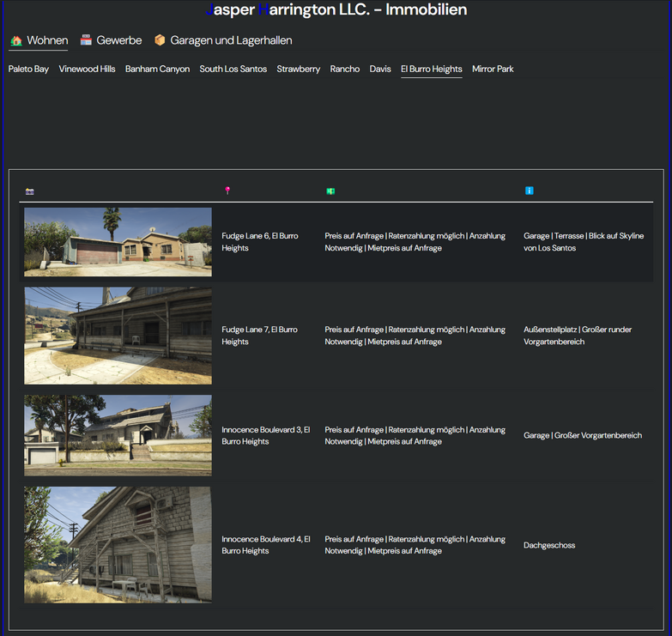Open the Wohnen category tab
Viewport: 672px width, 636px height.
point(38,40)
